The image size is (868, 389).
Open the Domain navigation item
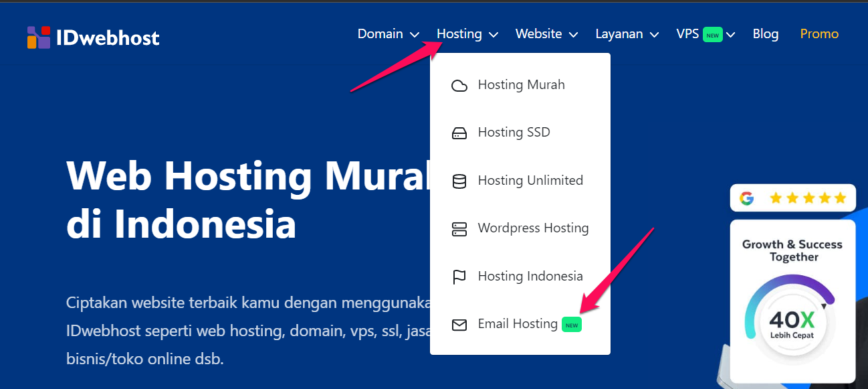(381, 34)
